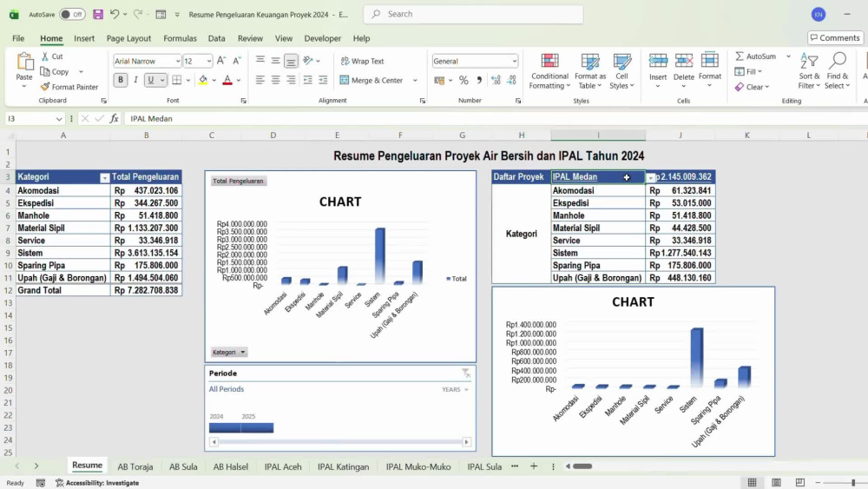The width and height of the screenshot is (868, 489).
Task: Open AB Toraja sheet tab
Action: (x=135, y=466)
